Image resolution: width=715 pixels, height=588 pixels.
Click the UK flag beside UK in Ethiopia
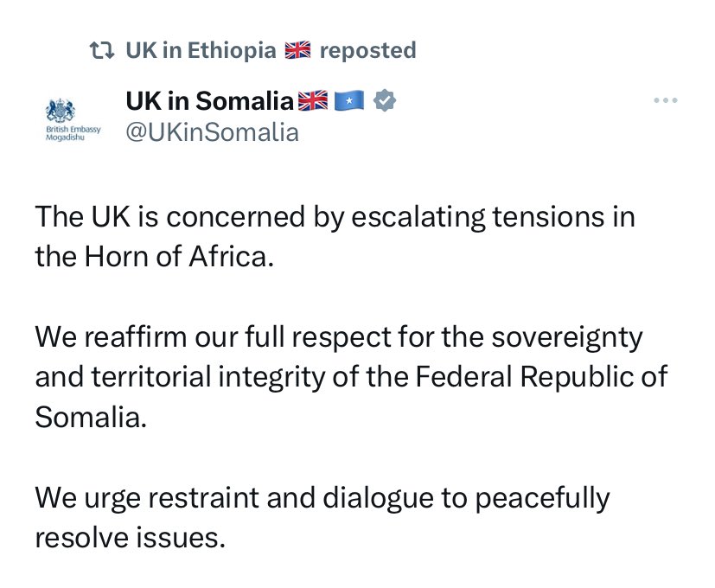[x=297, y=51]
